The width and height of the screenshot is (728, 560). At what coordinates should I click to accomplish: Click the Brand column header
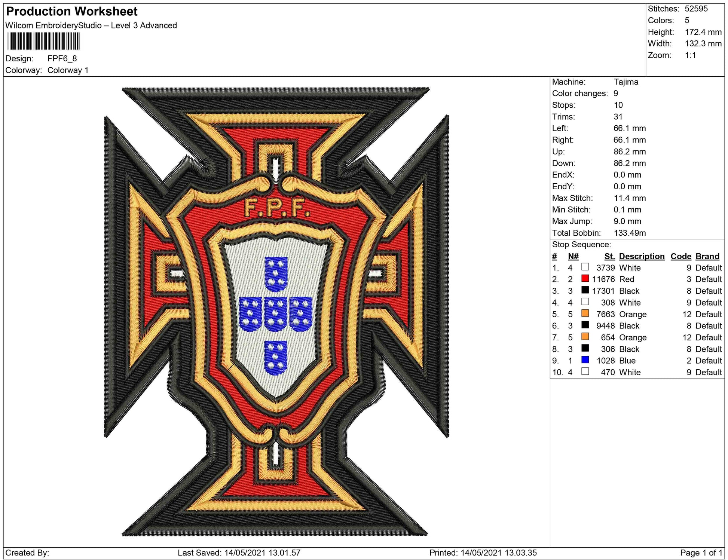707,256
